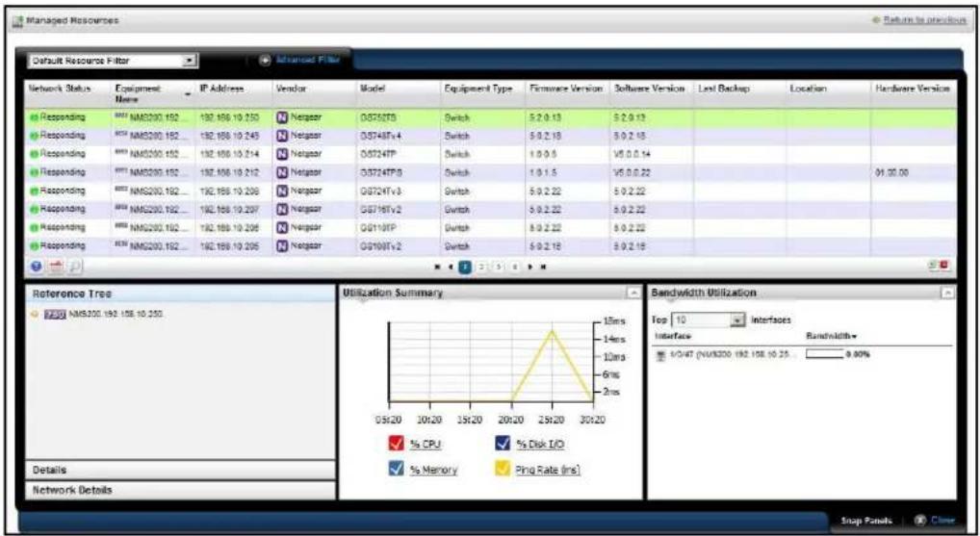Click the Netgear vendor icon for 192.168.10.250
The image size is (980, 536).
tap(281, 117)
